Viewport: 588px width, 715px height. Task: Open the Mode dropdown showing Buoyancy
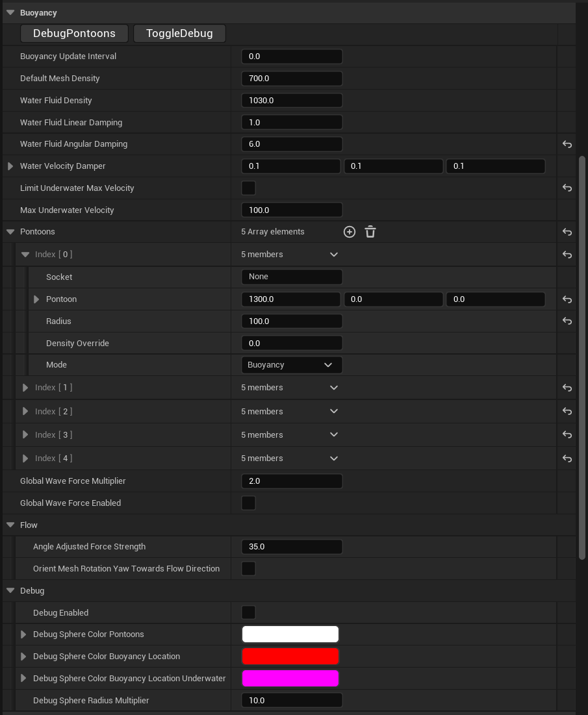(x=291, y=364)
